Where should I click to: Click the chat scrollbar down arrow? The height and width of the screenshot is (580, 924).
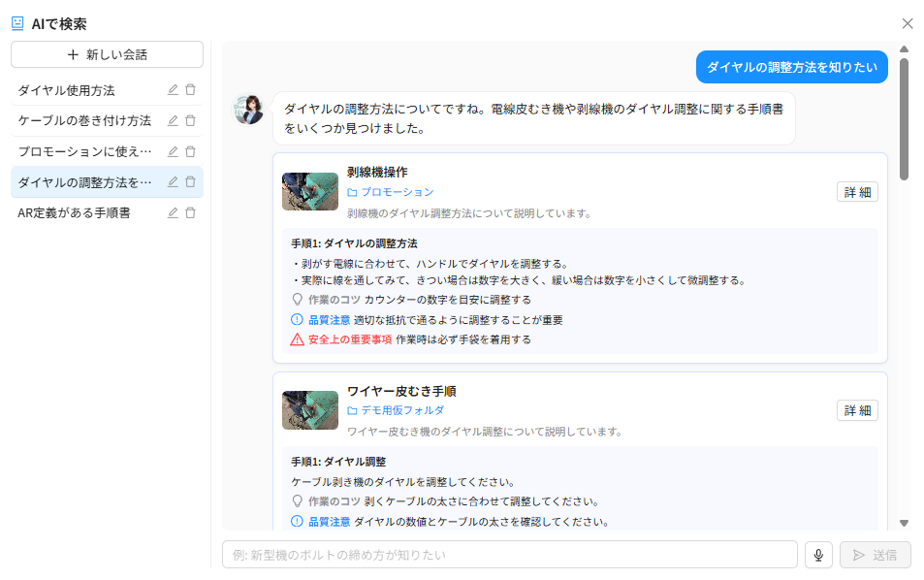[x=904, y=523]
